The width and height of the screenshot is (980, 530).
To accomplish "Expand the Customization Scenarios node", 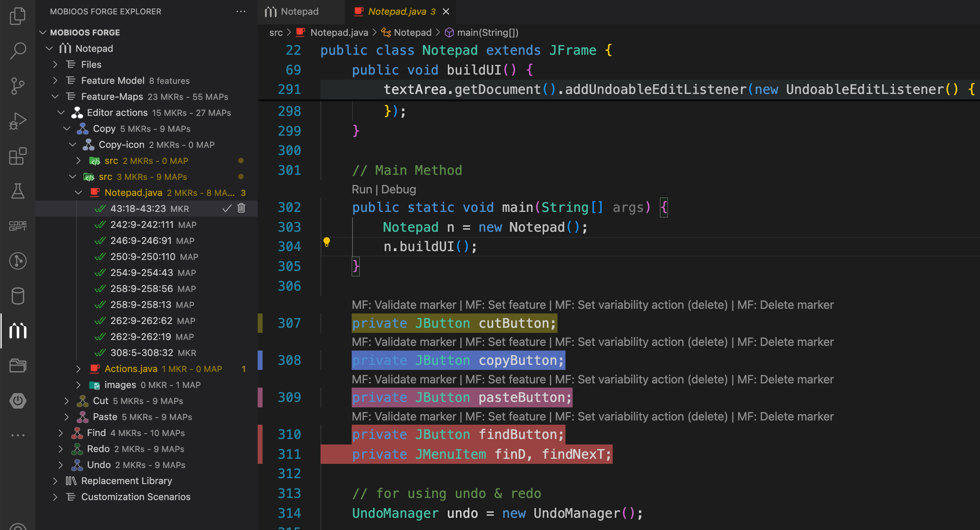I will pyautogui.click(x=55, y=497).
